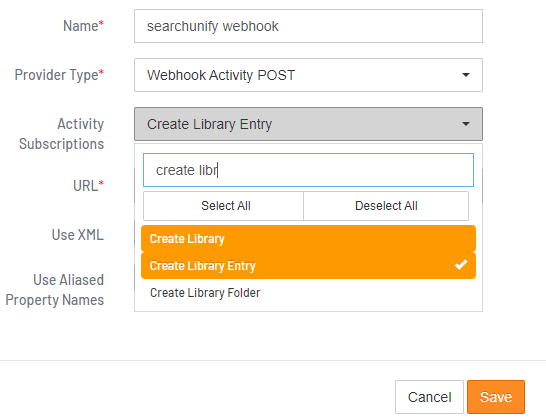Focus the search box containing 'create libr'

[x=308, y=170]
